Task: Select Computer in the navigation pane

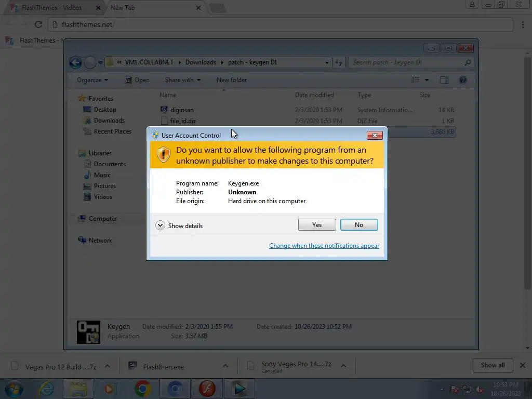Action: click(103, 219)
